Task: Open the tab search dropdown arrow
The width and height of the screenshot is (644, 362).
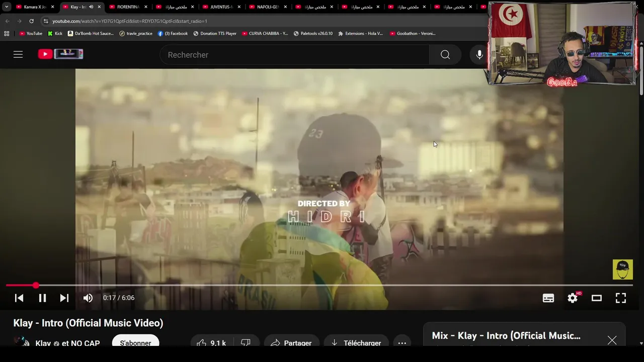Action: 7,7
